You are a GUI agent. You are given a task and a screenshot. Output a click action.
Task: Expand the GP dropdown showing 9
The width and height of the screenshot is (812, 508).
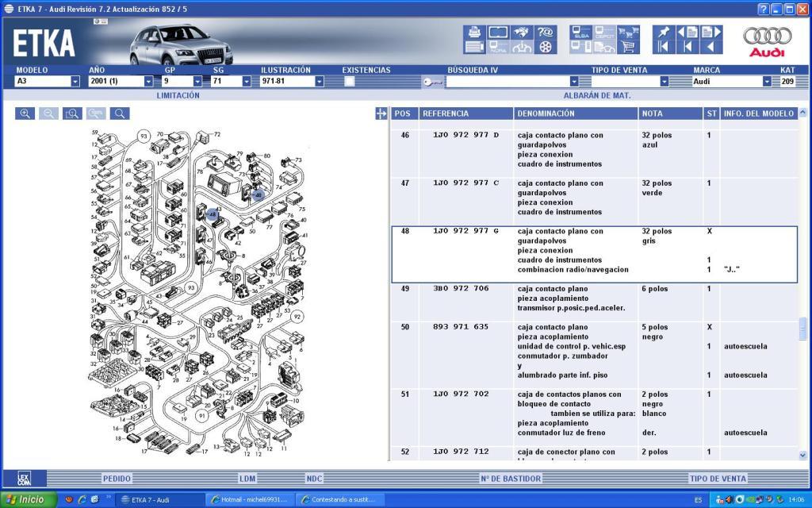[197, 82]
